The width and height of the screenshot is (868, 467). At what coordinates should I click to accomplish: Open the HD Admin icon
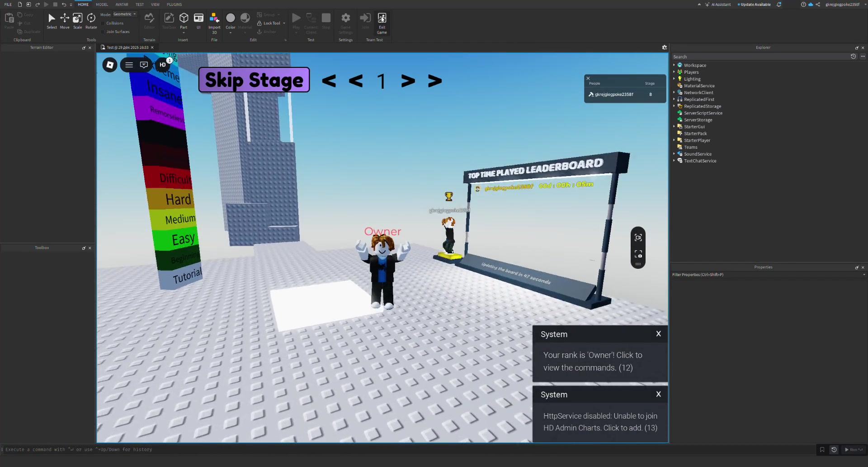pos(163,65)
